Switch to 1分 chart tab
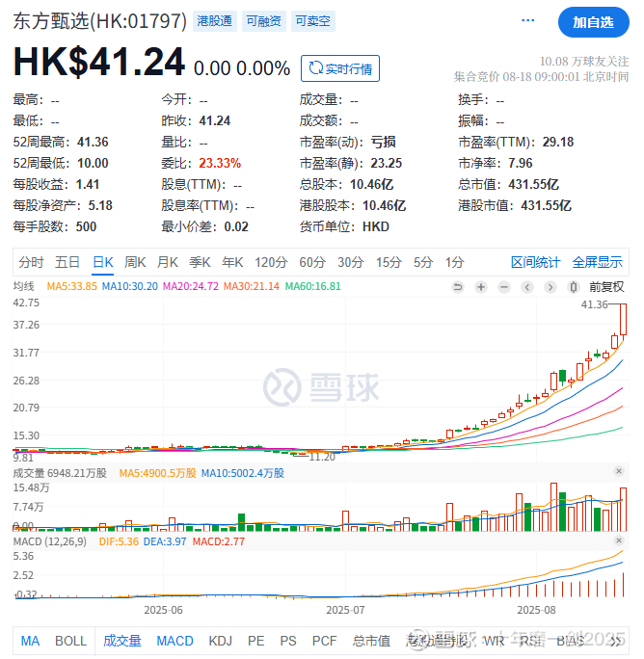The height and width of the screenshot is (659, 644). tap(454, 263)
